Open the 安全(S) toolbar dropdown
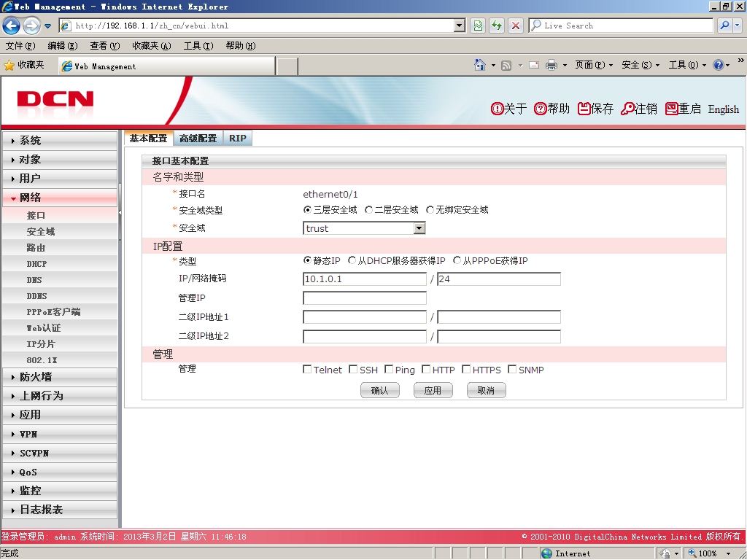 click(640, 65)
